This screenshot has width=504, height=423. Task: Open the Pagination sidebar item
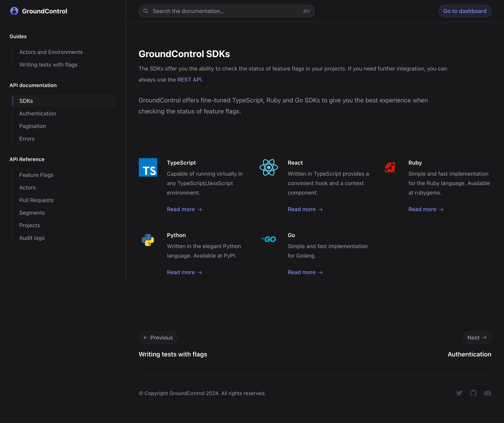click(x=33, y=126)
